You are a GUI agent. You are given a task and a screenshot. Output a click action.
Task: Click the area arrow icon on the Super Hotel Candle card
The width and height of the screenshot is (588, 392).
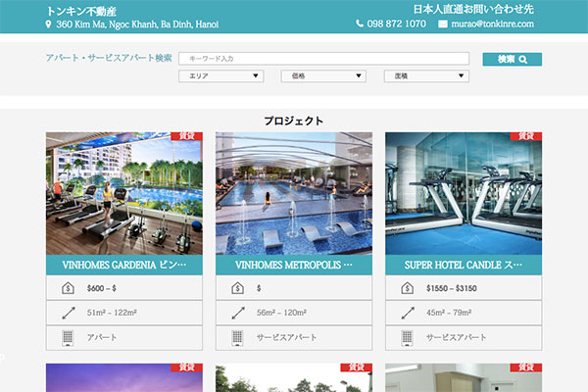click(x=408, y=313)
